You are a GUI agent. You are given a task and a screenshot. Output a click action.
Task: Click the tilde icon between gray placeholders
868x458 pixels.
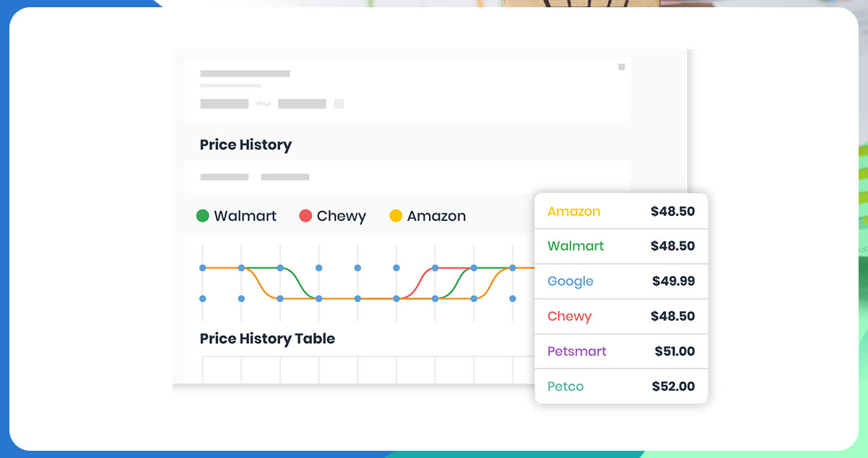(264, 104)
